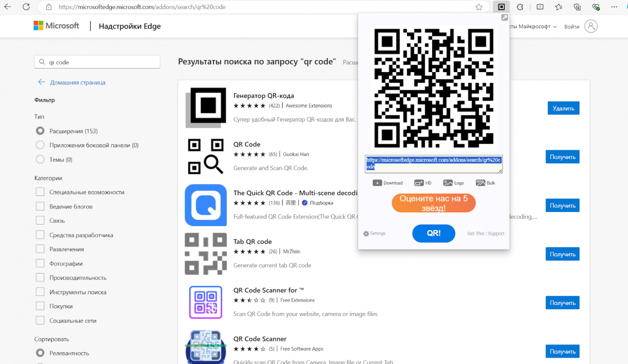Viewport: 628px width, 364px height.
Task: Open the Collections toolbar icon
Action: pos(577,7)
